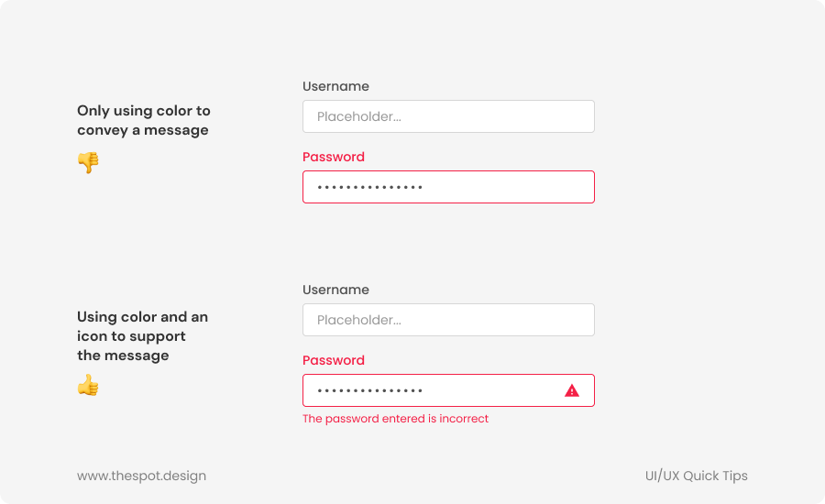This screenshot has width=825, height=504.
Task: Click "Only using color to convey a message" heading
Action: 143,120
